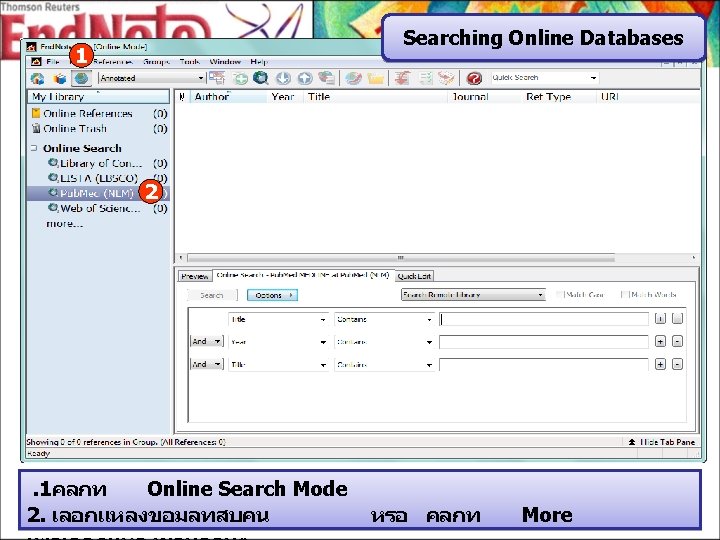720x540 pixels.
Task: Select PubMed (NLM) online database
Action: 99,193
